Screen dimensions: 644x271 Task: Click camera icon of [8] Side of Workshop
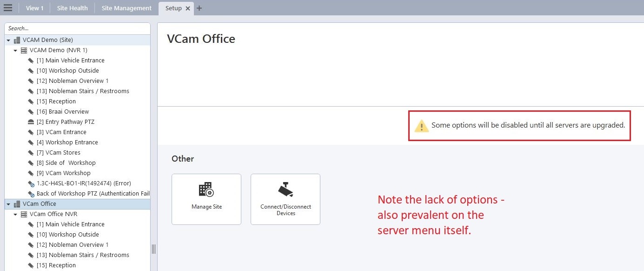(x=31, y=163)
